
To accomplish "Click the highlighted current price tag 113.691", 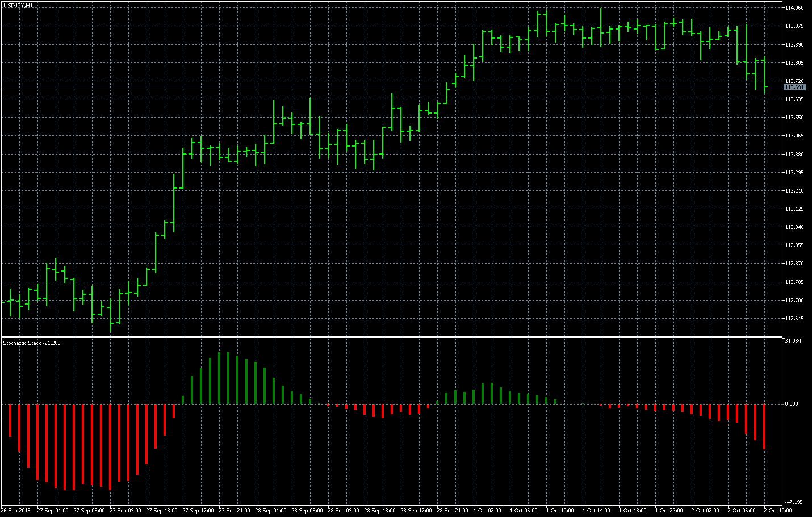I will [x=794, y=87].
